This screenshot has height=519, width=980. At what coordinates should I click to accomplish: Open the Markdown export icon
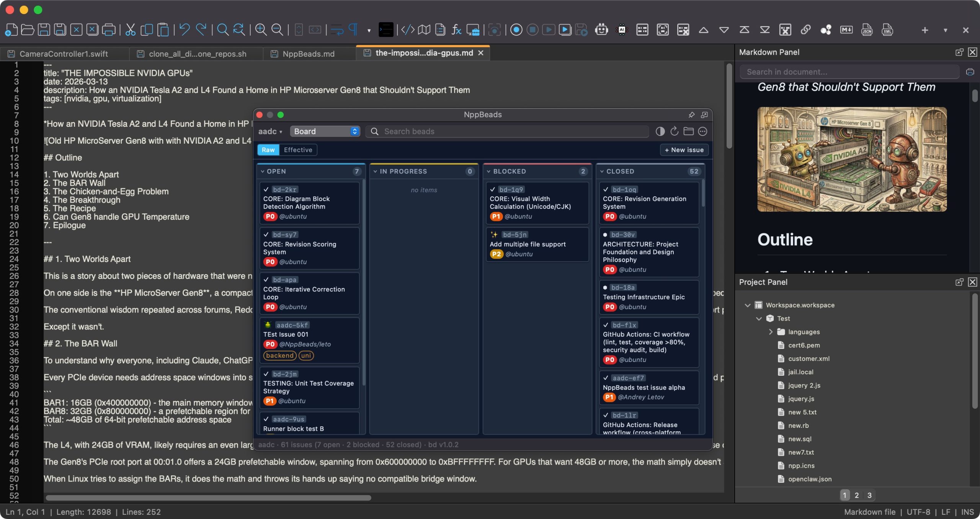click(846, 29)
